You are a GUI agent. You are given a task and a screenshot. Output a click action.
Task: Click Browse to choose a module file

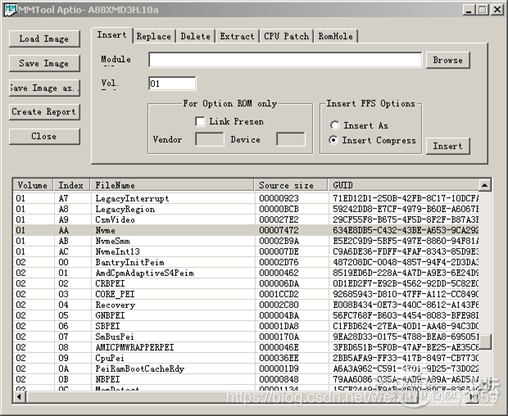(448, 60)
